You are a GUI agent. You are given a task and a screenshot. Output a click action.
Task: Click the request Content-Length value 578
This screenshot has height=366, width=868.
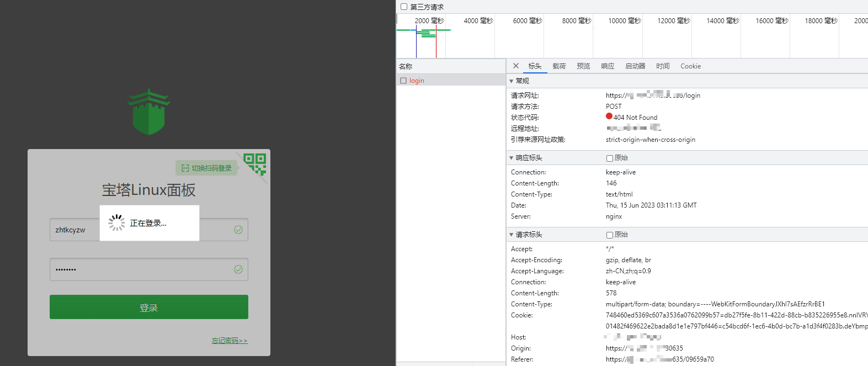[611, 293]
